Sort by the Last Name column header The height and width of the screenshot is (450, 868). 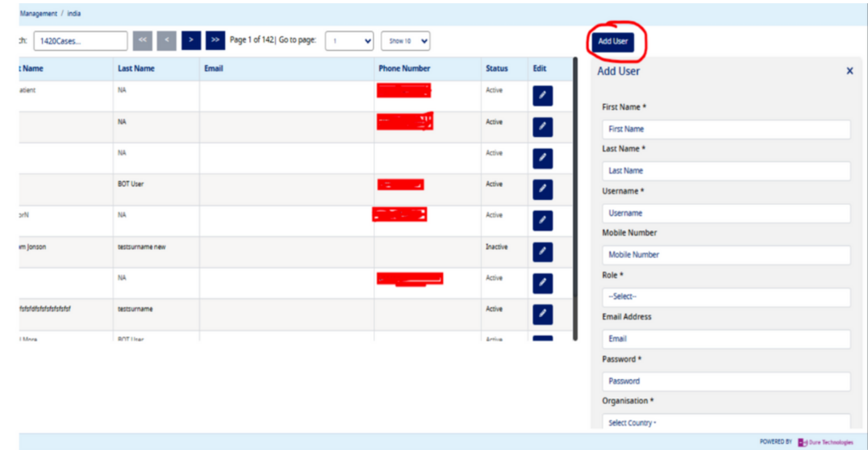(x=136, y=69)
